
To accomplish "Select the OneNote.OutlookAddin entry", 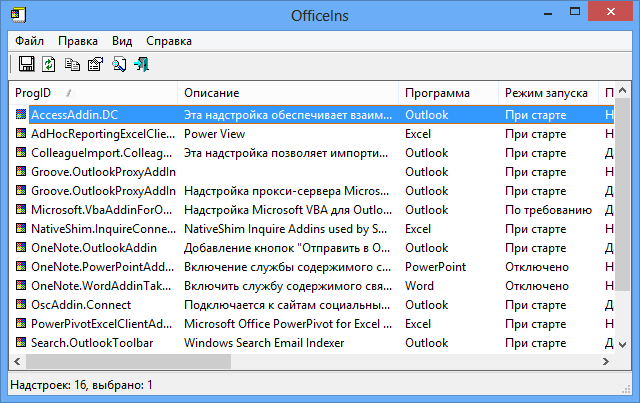I will [x=94, y=248].
